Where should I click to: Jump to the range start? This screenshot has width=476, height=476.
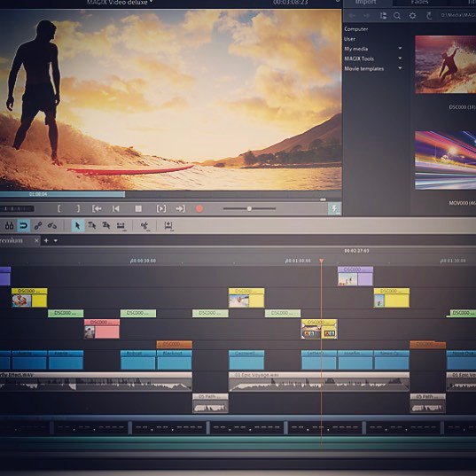point(97,208)
